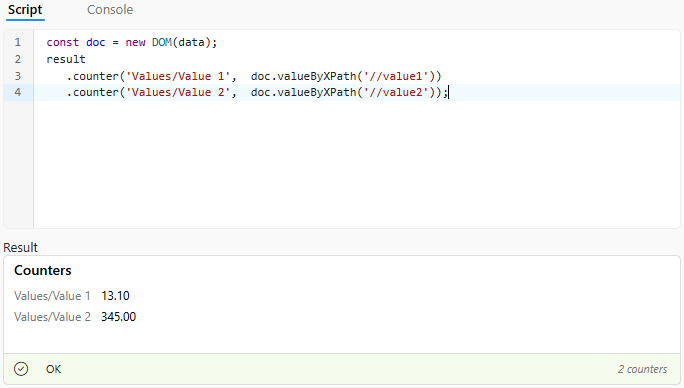Click the '//value1' XPath string
The height and width of the screenshot is (388, 684).
coord(396,76)
